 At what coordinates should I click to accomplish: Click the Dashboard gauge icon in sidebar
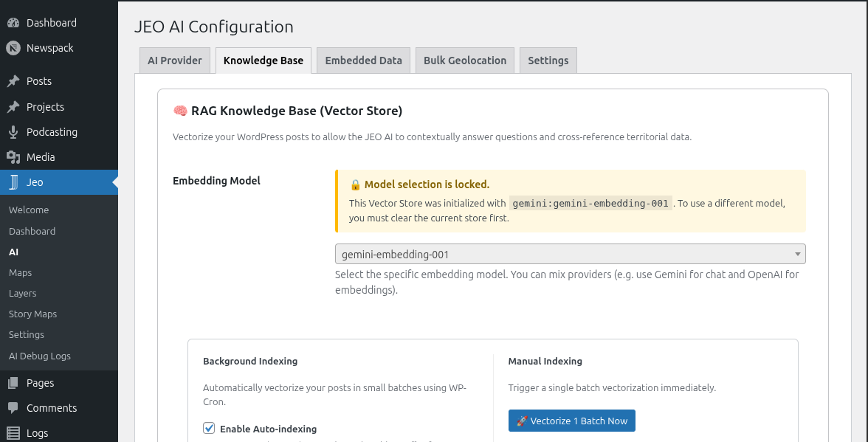[13, 23]
